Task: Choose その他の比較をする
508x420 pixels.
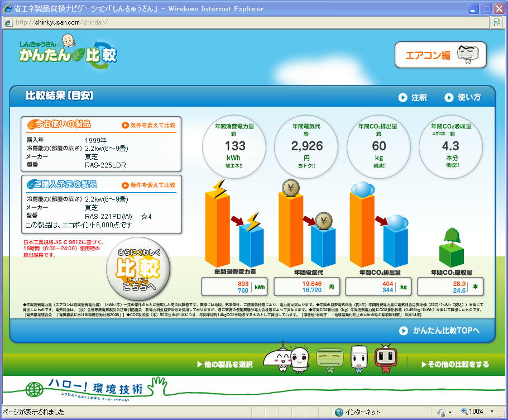Action: click(x=455, y=364)
